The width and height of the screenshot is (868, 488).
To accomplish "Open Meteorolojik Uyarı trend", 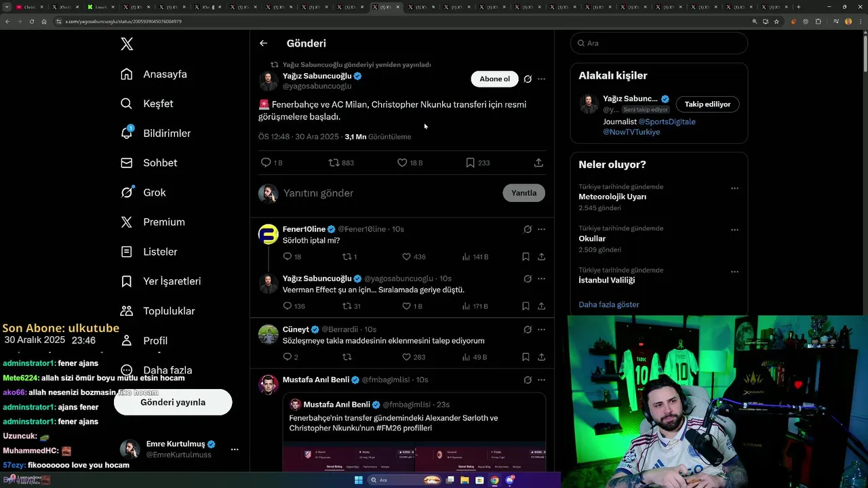I will 612,197.
